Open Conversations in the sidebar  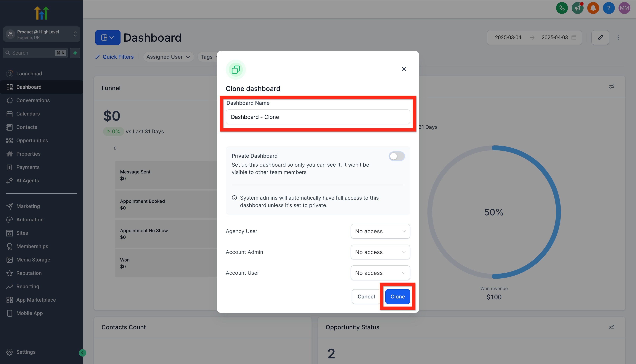pos(33,100)
